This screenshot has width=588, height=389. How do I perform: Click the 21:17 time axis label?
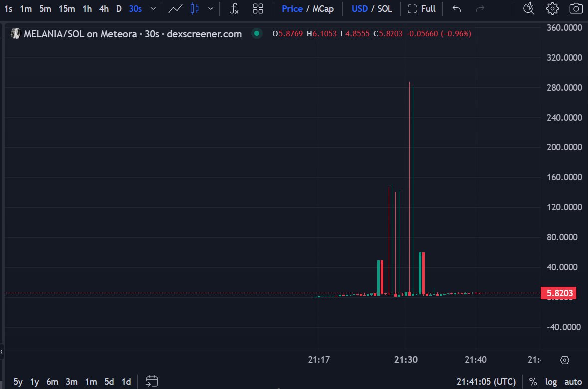pos(319,360)
